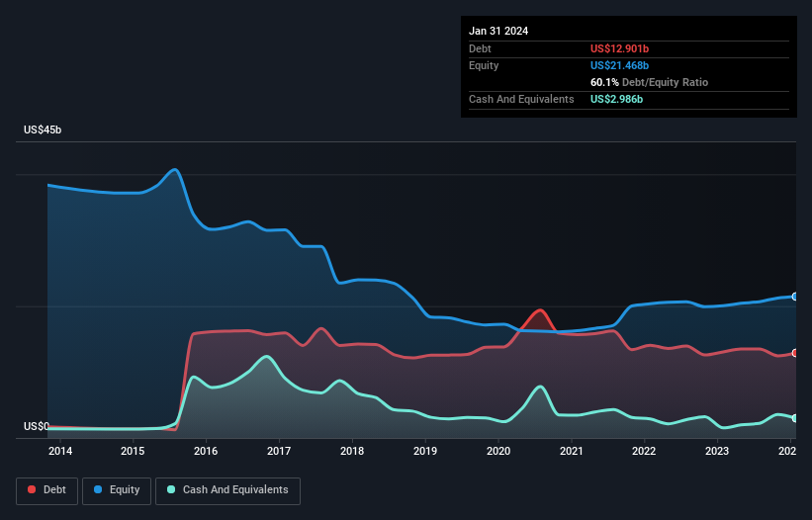The height and width of the screenshot is (520, 812).
Task: Select the US$2.986b cash value
Action: click(x=616, y=99)
